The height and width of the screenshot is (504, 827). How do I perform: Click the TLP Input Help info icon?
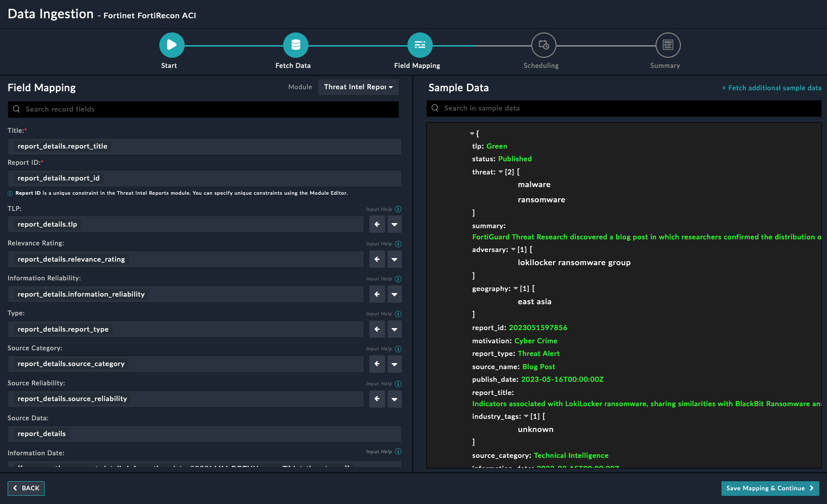[x=398, y=209]
